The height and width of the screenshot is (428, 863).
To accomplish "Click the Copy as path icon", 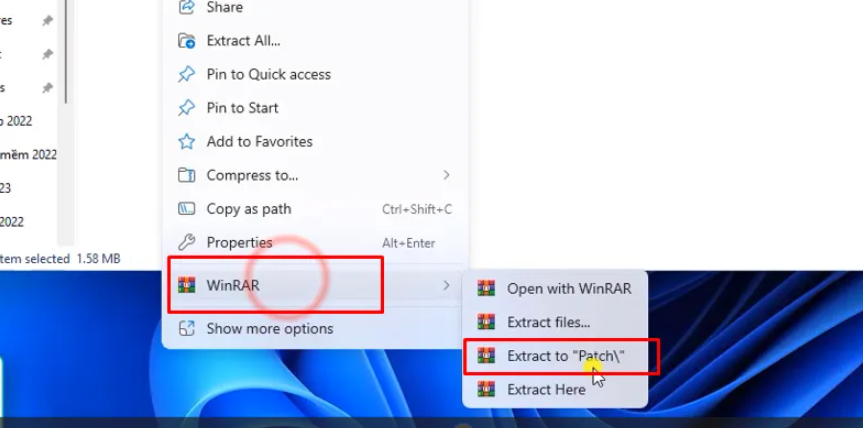I will point(187,209).
